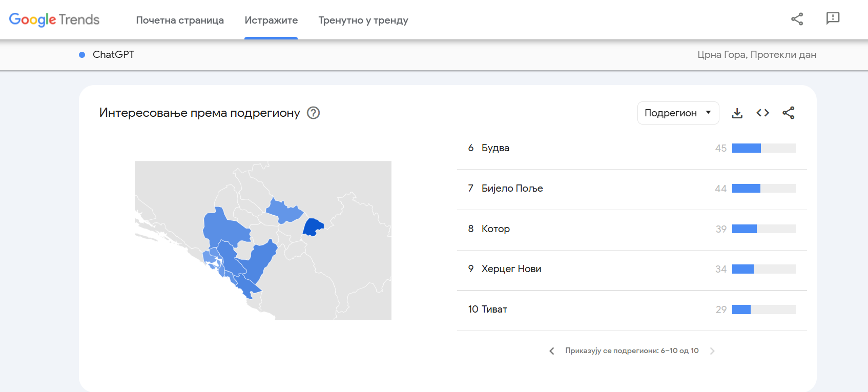The width and height of the screenshot is (868, 392).
Task: Click the Херцег Нови bar showing 34
Action: point(764,269)
